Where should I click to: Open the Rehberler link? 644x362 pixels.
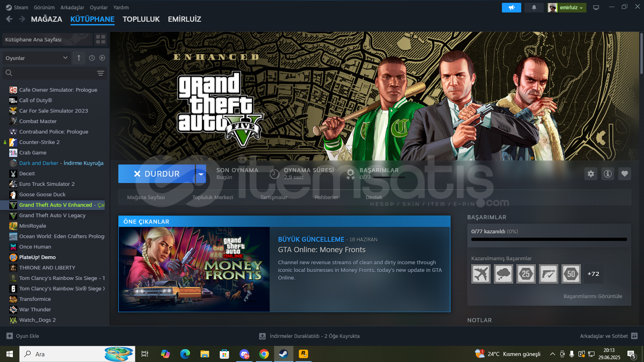(x=326, y=197)
